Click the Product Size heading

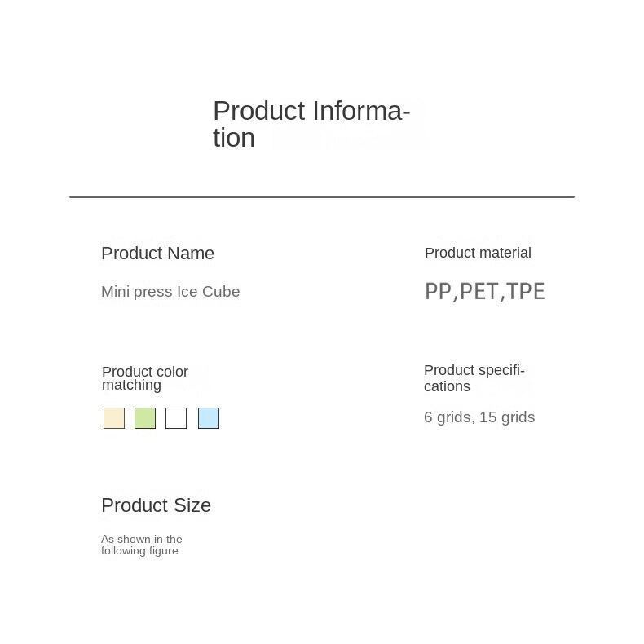click(156, 505)
